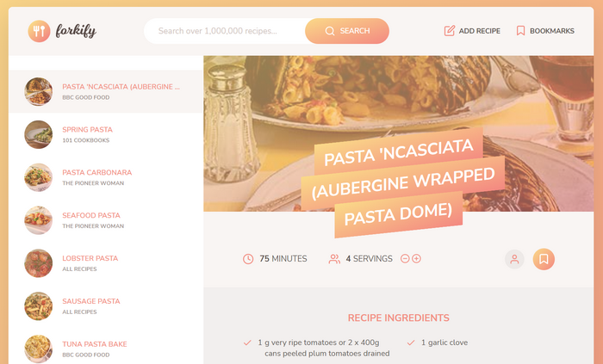Select the Tuna Pasta Bake result

tap(106, 349)
